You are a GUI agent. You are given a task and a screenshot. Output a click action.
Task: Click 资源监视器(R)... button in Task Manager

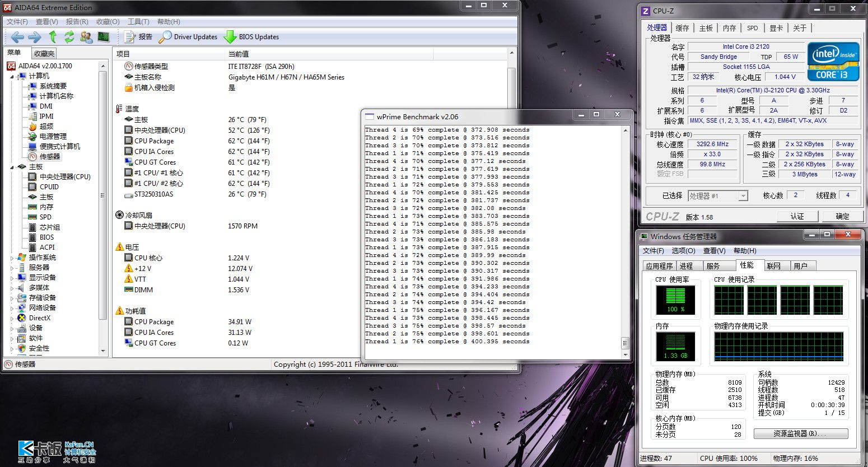[x=800, y=433]
